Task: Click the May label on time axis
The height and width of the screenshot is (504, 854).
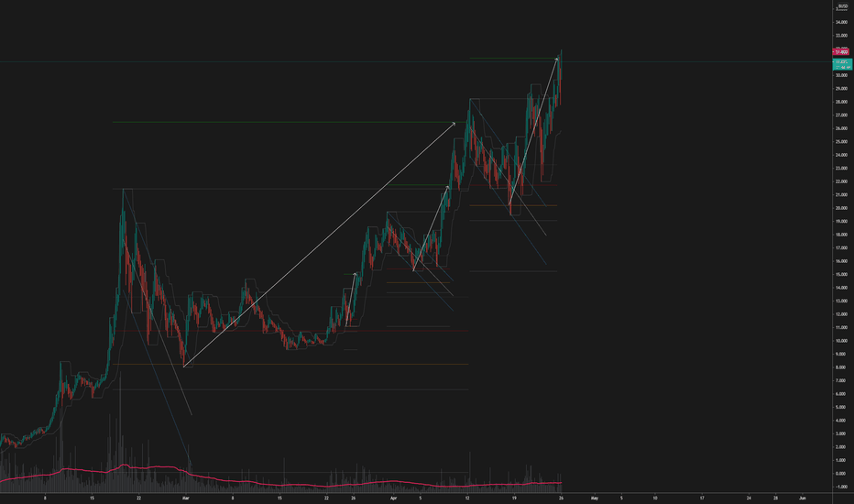Action: pyautogui.click(x=594, y=498)
